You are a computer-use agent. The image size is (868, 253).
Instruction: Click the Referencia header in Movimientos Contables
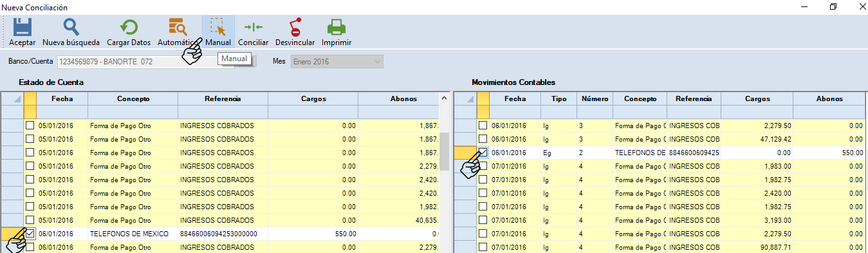[x=694, y=99]
